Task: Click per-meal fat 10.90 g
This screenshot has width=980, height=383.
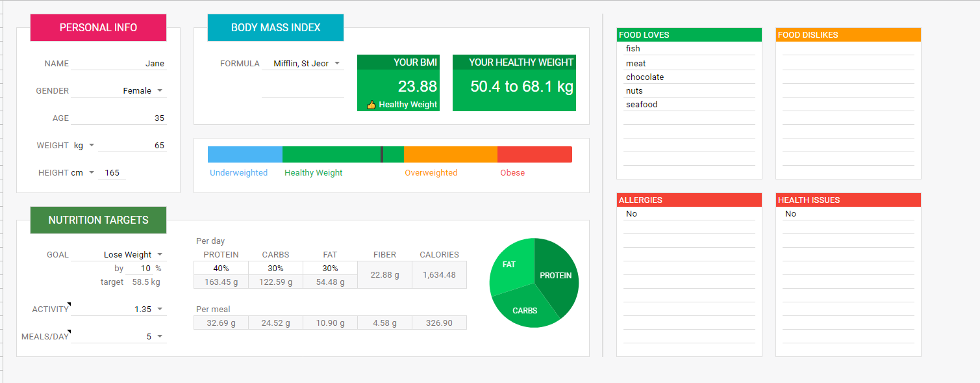Action: [x=330, y=323]
